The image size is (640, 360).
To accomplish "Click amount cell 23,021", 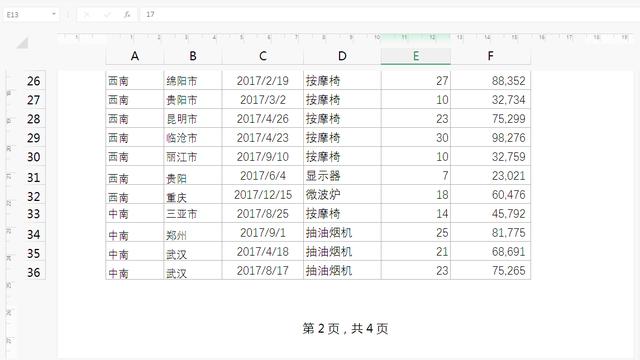I will pyautogui.click(x=491, y=175).
